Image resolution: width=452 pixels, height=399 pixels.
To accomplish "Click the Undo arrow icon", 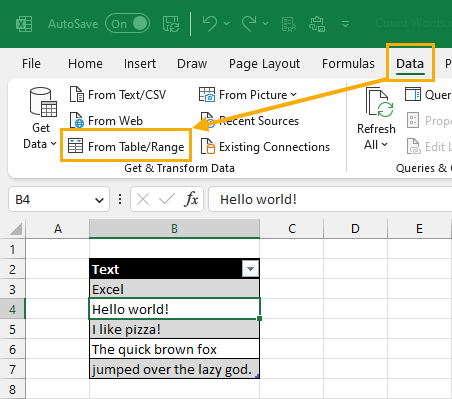I will coord(210,24).
